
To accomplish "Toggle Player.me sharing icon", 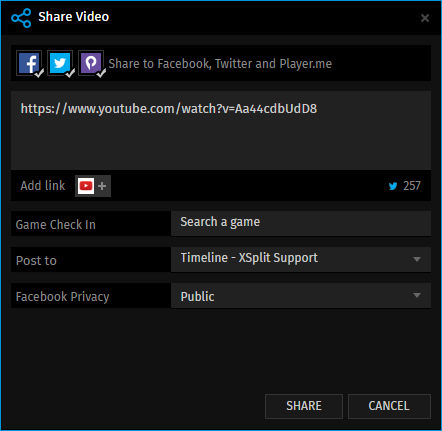I will click(x=91, y=63).
